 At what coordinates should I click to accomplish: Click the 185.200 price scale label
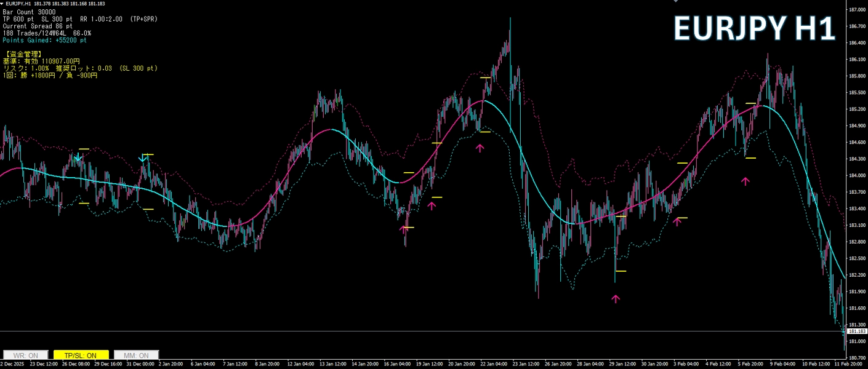(857, 109)
